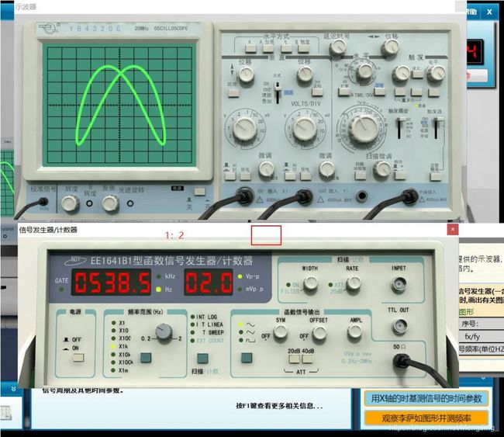Turn the oscilloscope CH2 VOLTS/DIV knob
The height and width of the screenshot is (437, 504).
[x=305, y=129]
